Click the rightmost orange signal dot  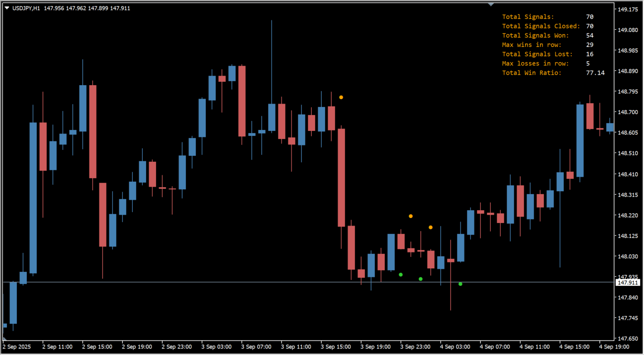point(431,228)
